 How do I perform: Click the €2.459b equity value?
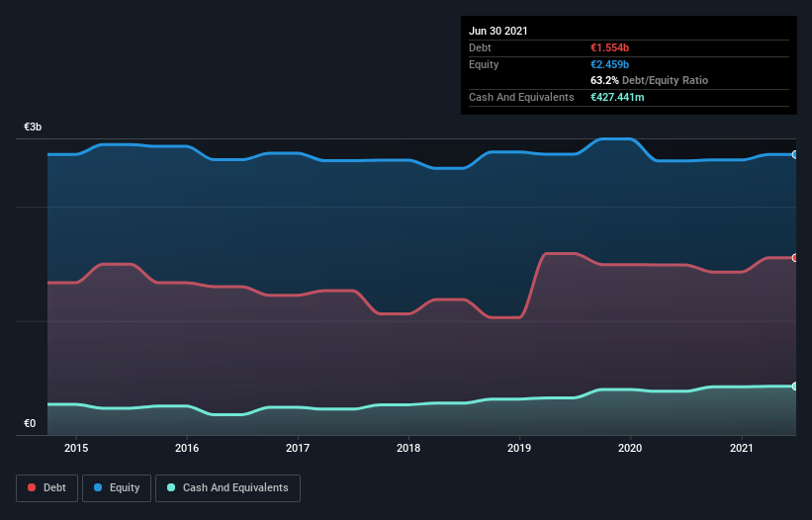tap(609, 64)
